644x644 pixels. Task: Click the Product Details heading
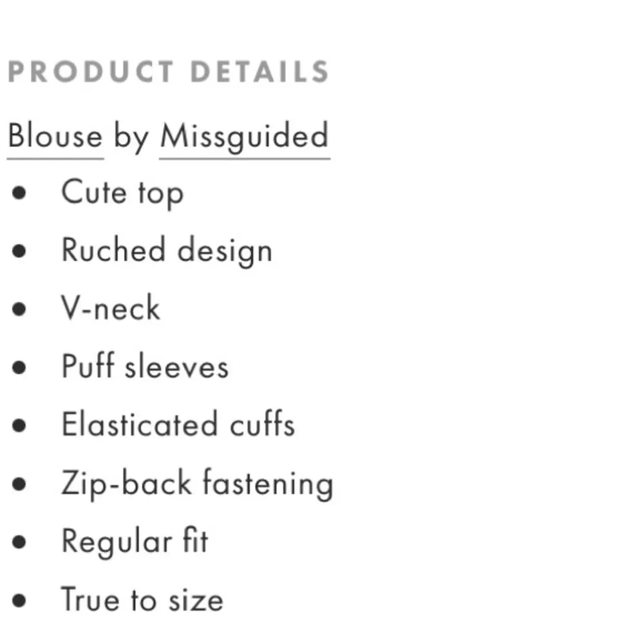pos(169,72)
